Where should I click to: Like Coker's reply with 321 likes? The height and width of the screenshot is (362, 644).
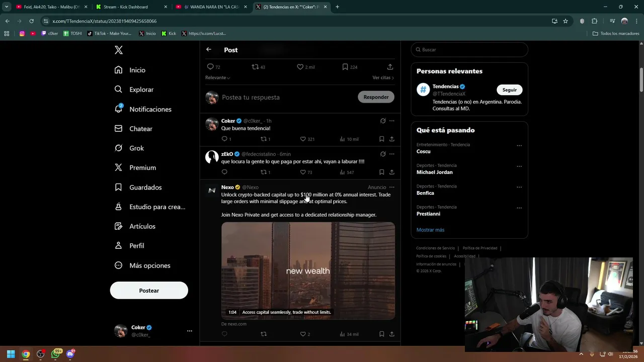click(303, 139)
